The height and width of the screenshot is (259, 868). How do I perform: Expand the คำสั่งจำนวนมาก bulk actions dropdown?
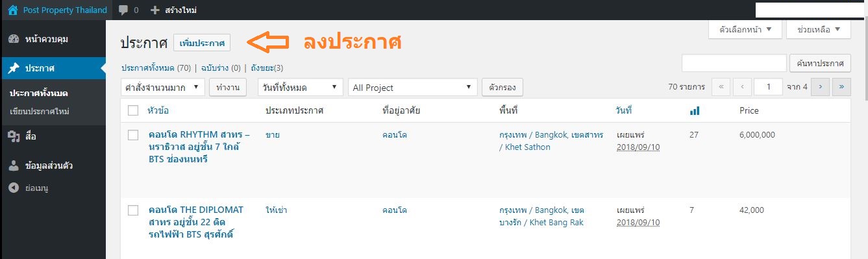(163, 87)
